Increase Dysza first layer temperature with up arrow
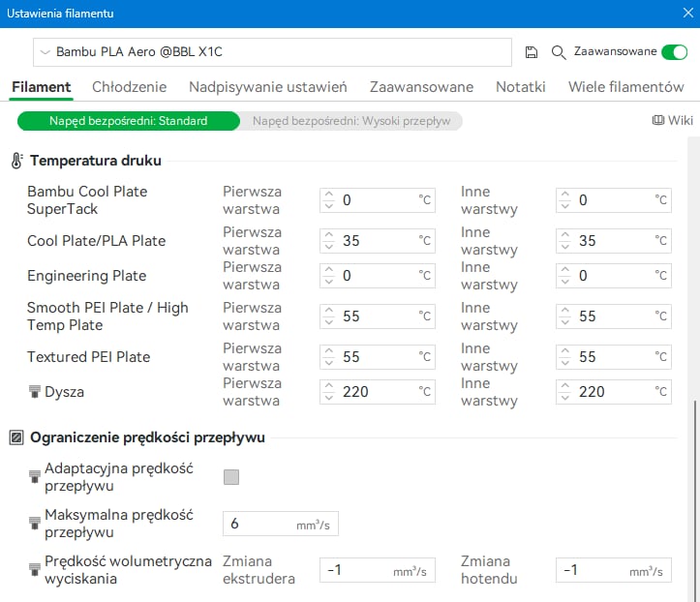Image resolution: width=700 pixels, height=602 pixels. tap(329, 386)
